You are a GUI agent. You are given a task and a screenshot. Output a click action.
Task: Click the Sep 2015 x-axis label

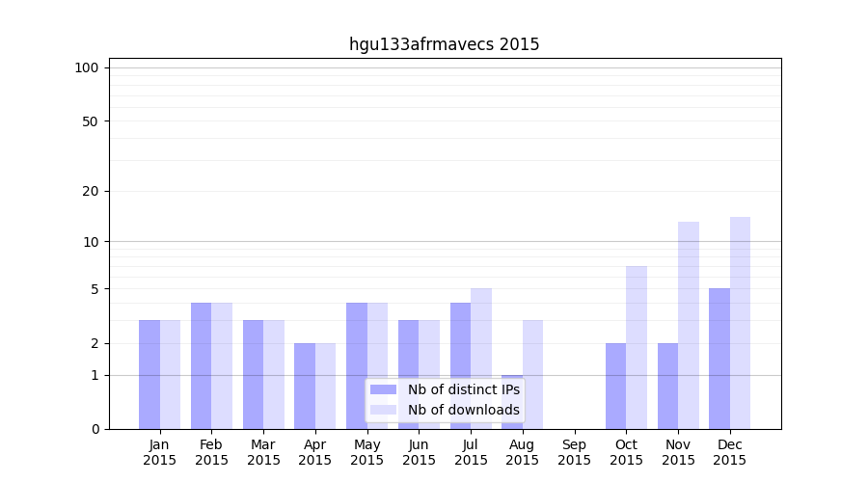coord(574,452)
